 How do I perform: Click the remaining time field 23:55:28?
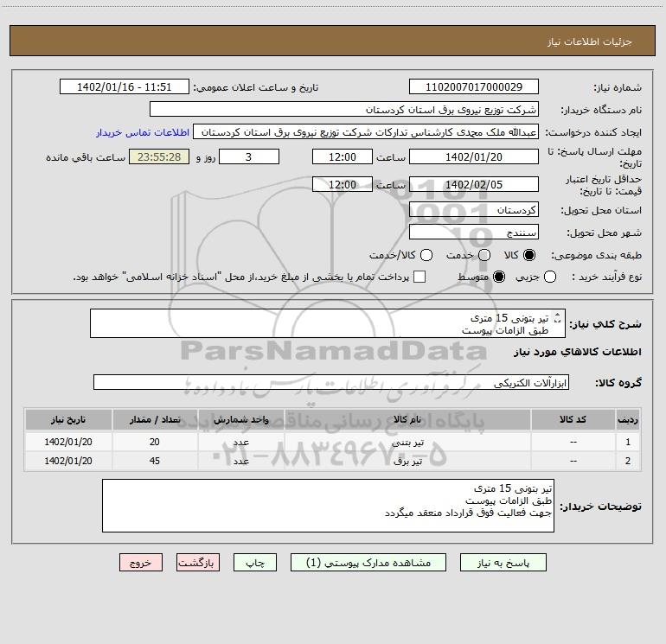[x=159, y=156]
